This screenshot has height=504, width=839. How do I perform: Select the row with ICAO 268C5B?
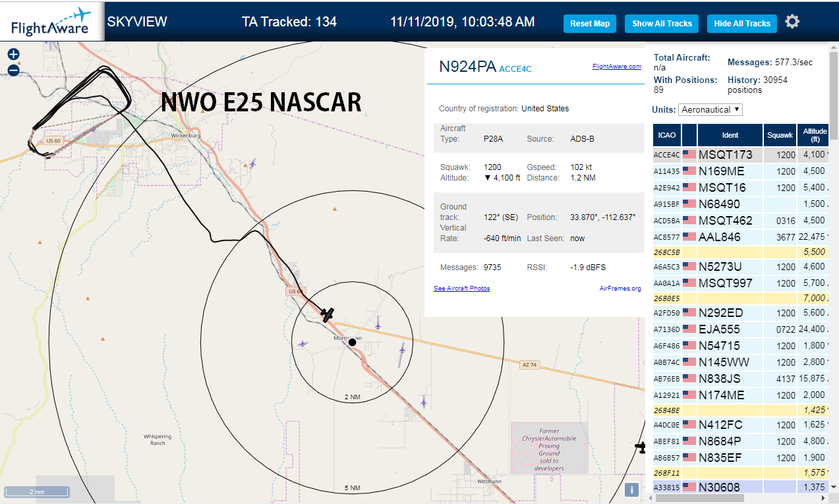(x=740, y=252)
